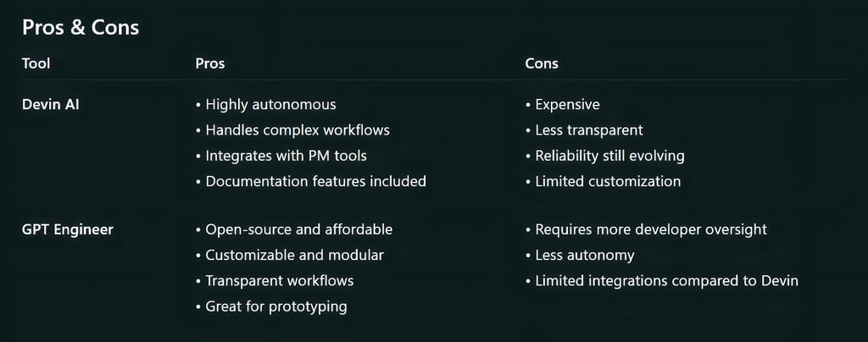The height and width of the screenshot is (342, 868).
Task: Click the "Cons" column header
Action: tap(542, 63)
